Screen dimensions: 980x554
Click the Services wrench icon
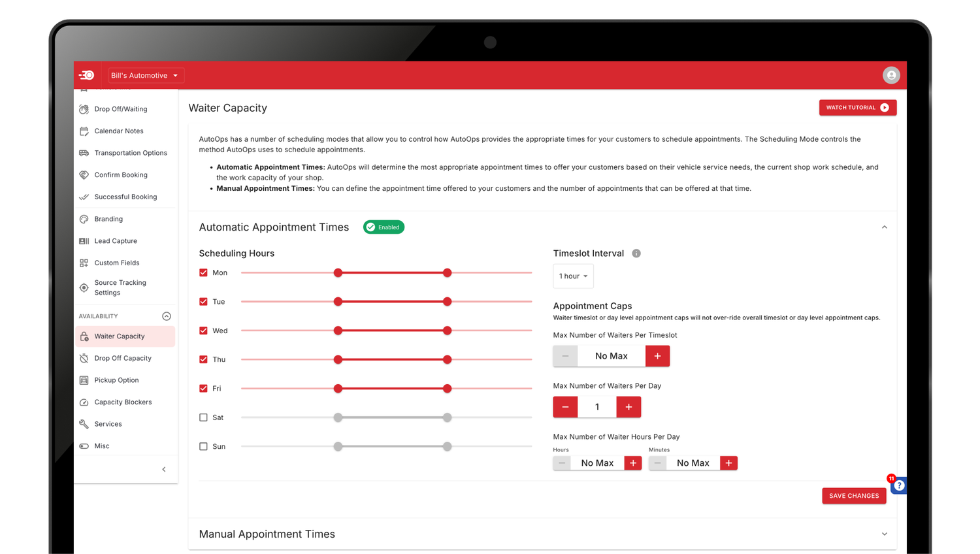coord(84,424)
